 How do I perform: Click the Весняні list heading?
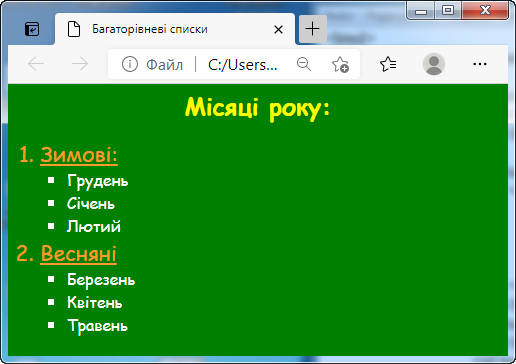point(78,254)
